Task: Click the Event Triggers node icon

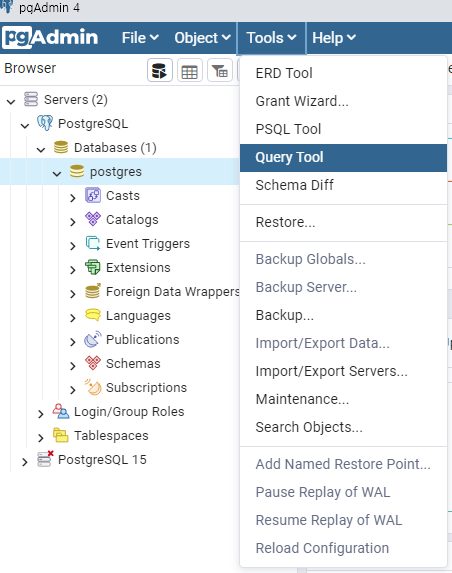Action: pyautogui.click(x=93, y=243)
